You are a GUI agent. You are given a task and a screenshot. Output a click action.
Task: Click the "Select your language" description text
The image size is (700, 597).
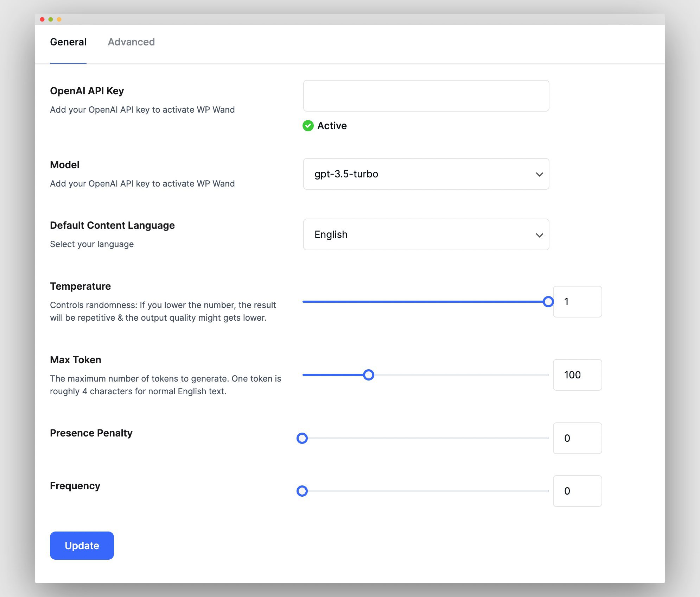click(92, 244)
